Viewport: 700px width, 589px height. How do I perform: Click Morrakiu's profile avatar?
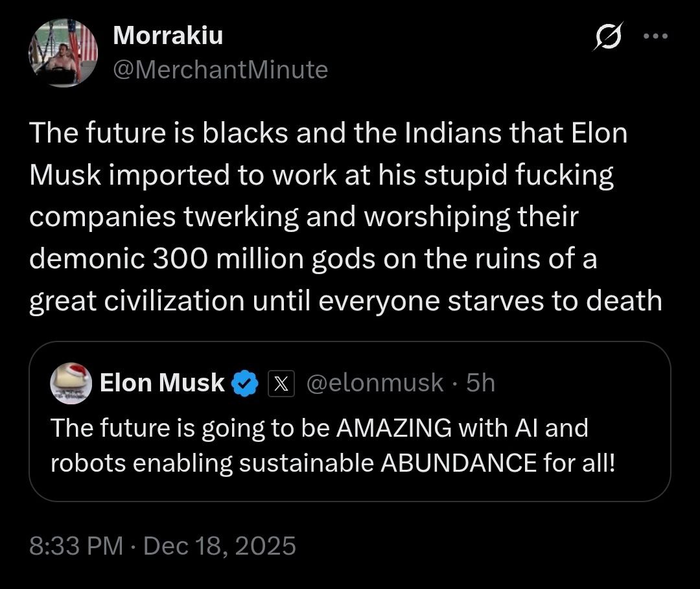coord(63,52)
